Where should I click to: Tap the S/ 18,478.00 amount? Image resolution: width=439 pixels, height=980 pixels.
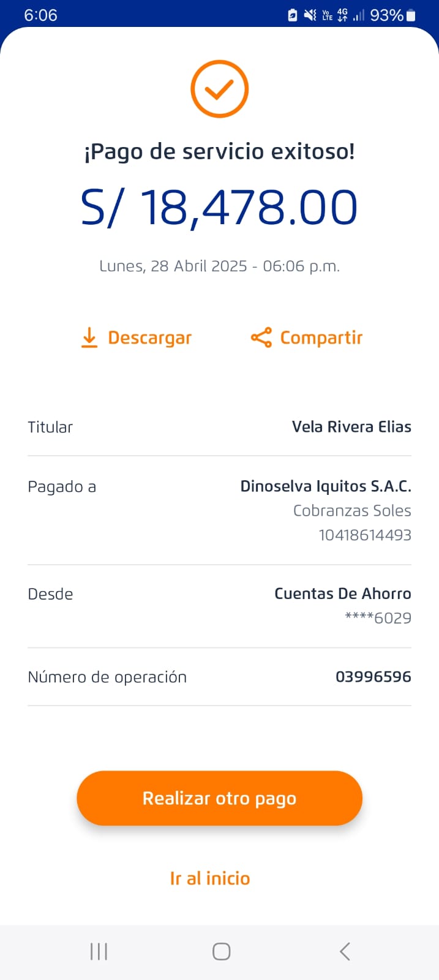coord(219,208)
